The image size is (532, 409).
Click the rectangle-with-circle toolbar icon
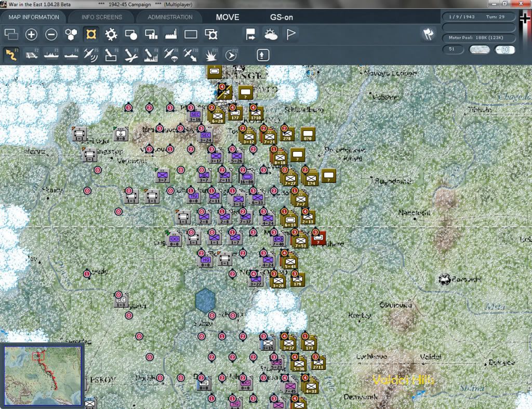pyautogui.click(x=131, y=34)
